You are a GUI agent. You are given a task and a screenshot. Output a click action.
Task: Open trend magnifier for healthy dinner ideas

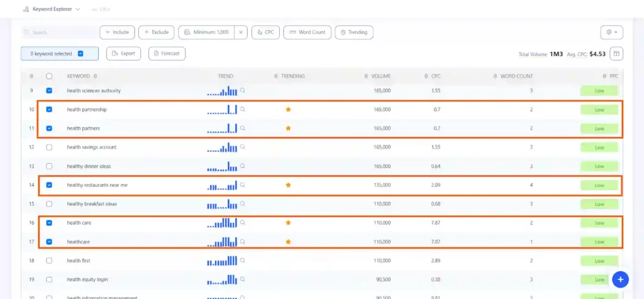click(x=243, y=166)
